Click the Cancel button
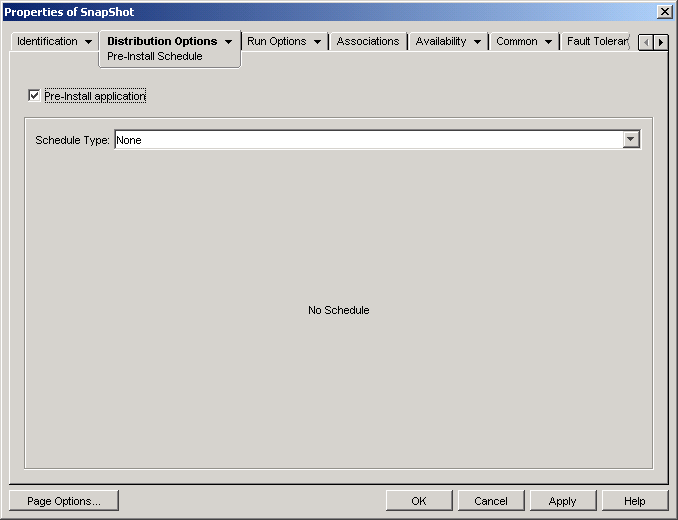This screenshot has height=520, width=678. coord(491,501)
